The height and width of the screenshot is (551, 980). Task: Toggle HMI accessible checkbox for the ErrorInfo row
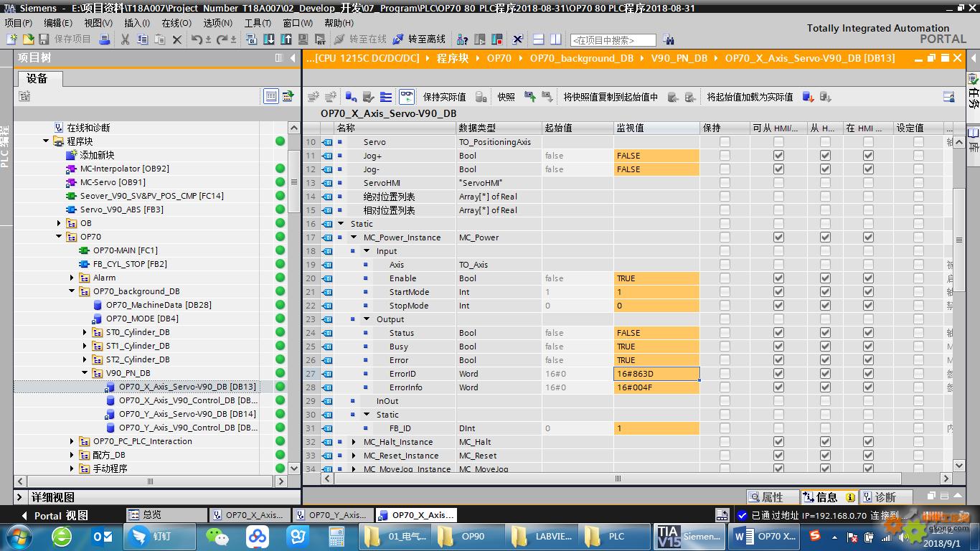pos(778,387)
